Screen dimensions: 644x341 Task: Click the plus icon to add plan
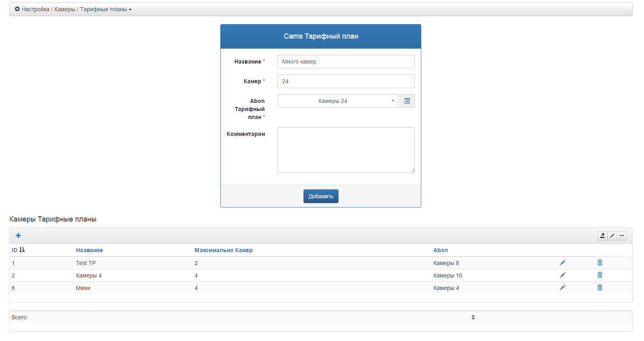tap(18, 236)
